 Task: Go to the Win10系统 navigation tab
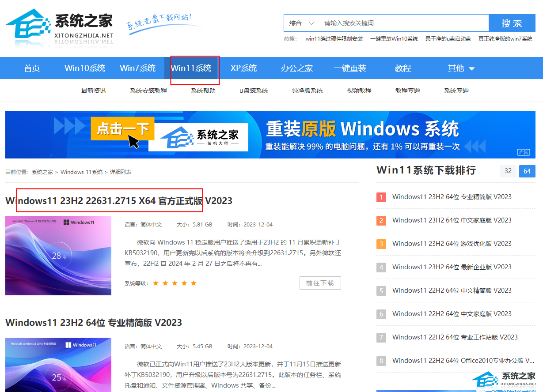85,68
